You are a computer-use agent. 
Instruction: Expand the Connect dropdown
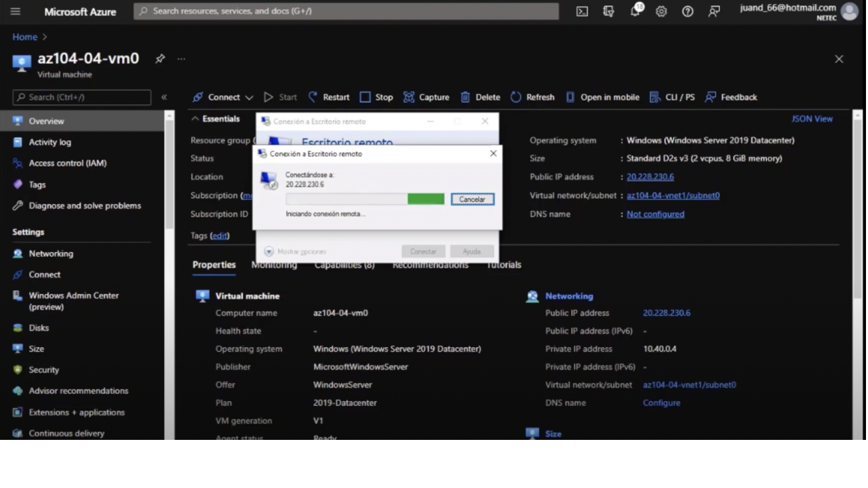pyautogui.click(x=249, y=98)
